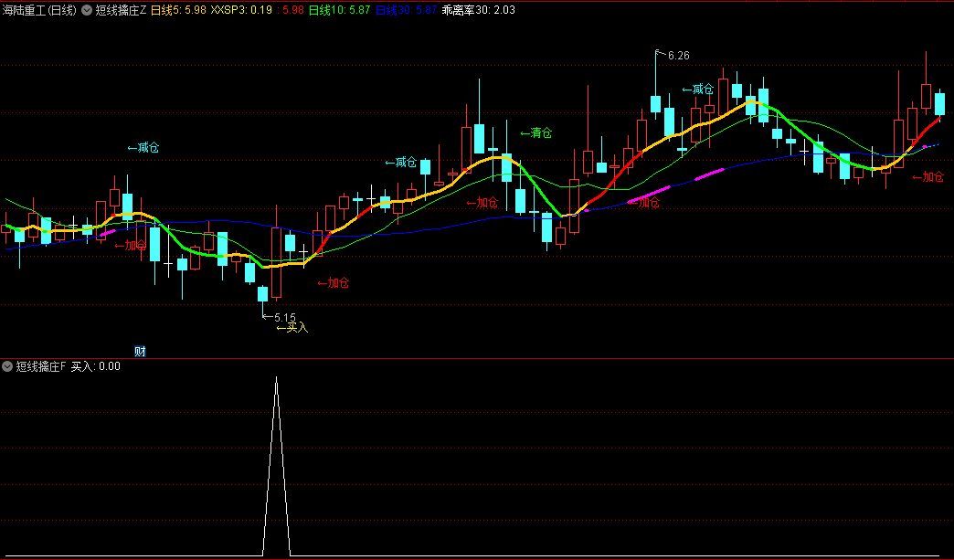Click the 短线擒庄F sub-indicator name

pos(41,366)
